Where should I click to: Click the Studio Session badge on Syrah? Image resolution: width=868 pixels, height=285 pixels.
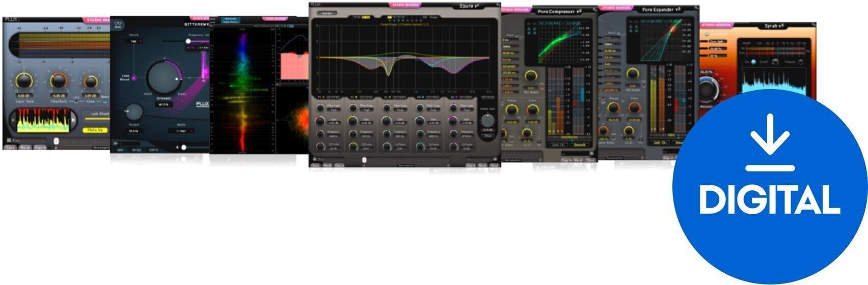(716, 25)
